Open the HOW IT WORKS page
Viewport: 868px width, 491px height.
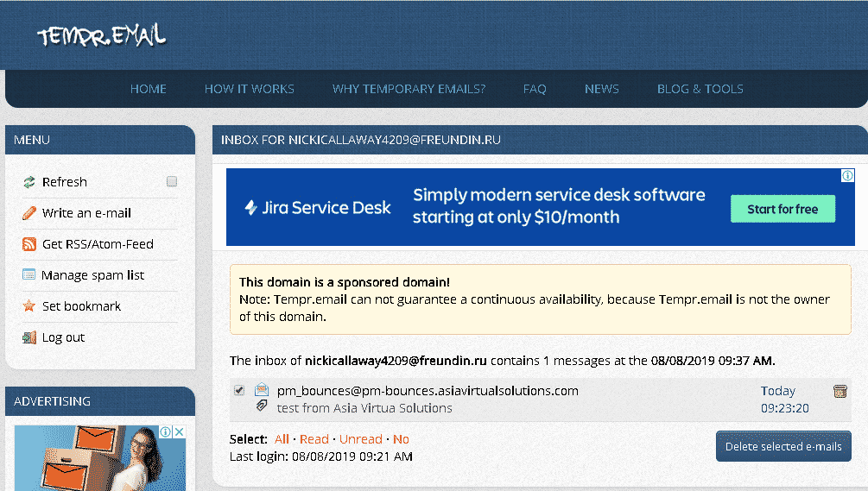tap(249, 89)
